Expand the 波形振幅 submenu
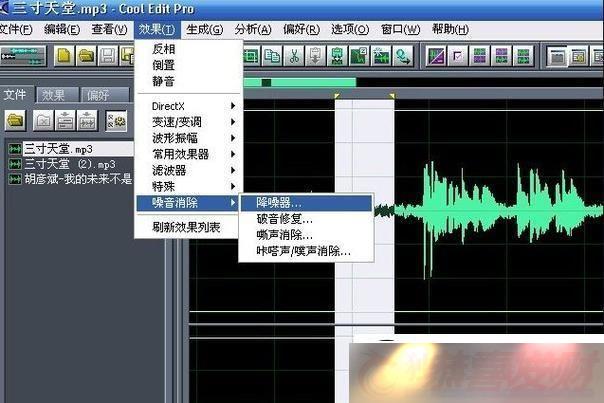 click(189, 138)
